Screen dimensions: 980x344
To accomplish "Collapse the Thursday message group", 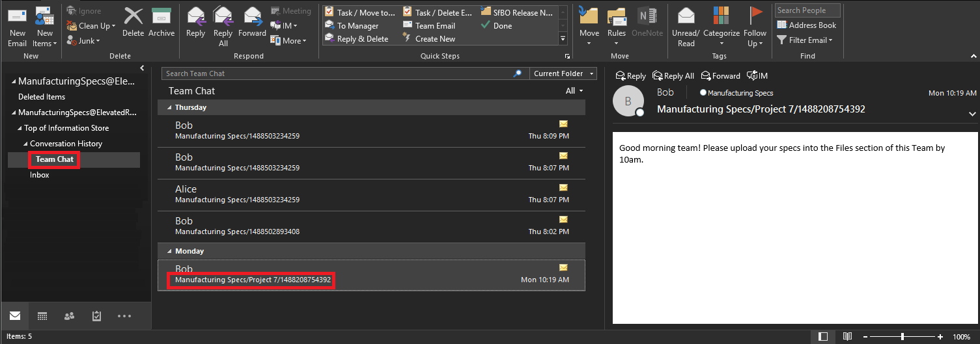I will click(x=170, y=108).
